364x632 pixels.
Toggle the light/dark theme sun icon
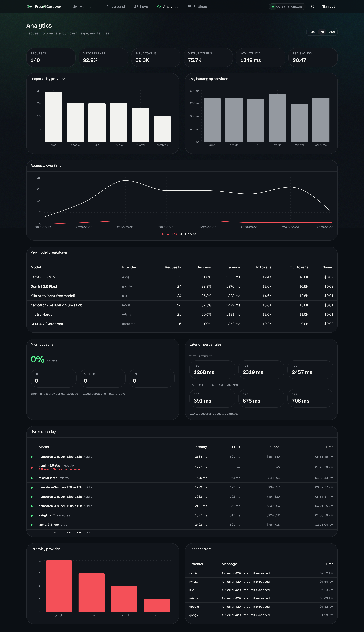point(313,6)
